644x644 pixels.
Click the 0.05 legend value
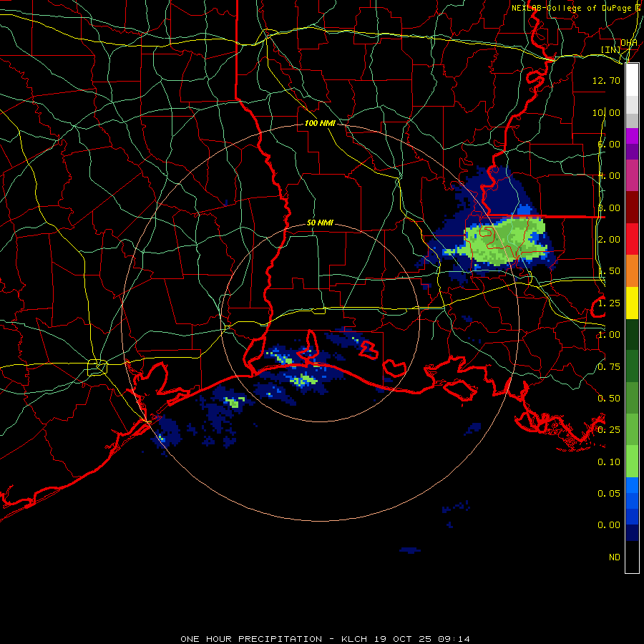[609, 494]
